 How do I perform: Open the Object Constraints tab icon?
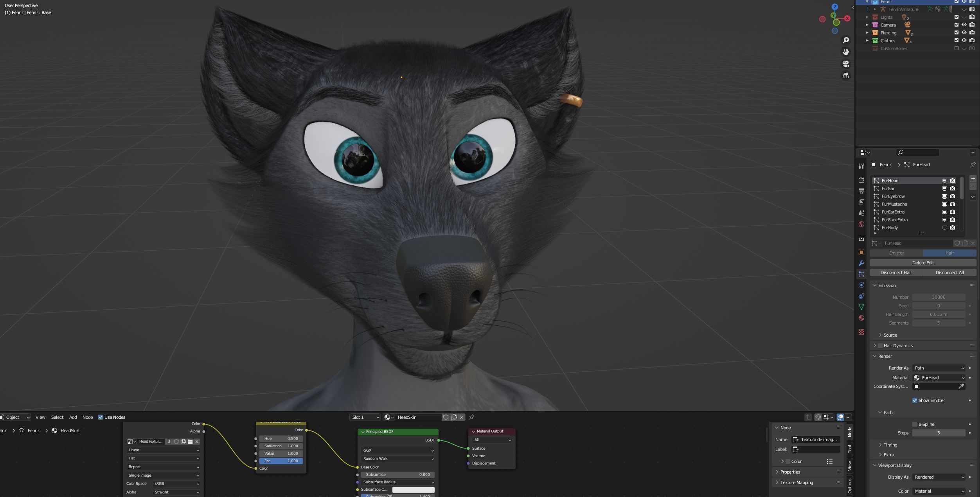point(861,296)
